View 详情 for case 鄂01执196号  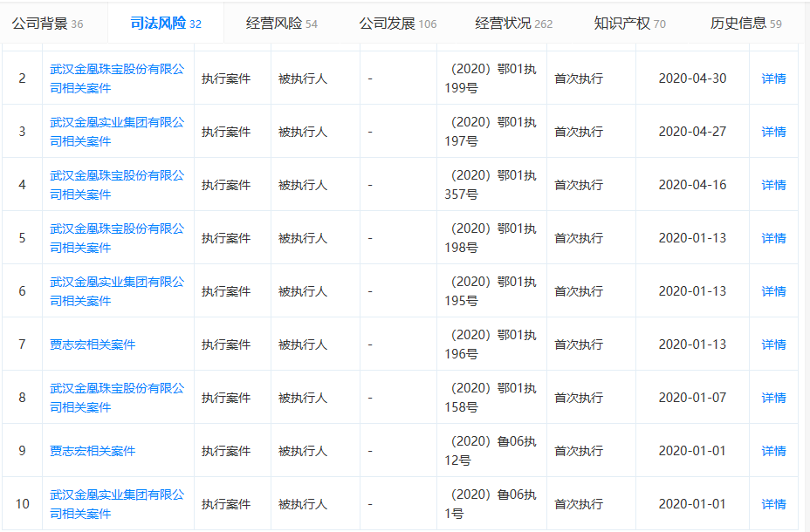tap(773, 344)
